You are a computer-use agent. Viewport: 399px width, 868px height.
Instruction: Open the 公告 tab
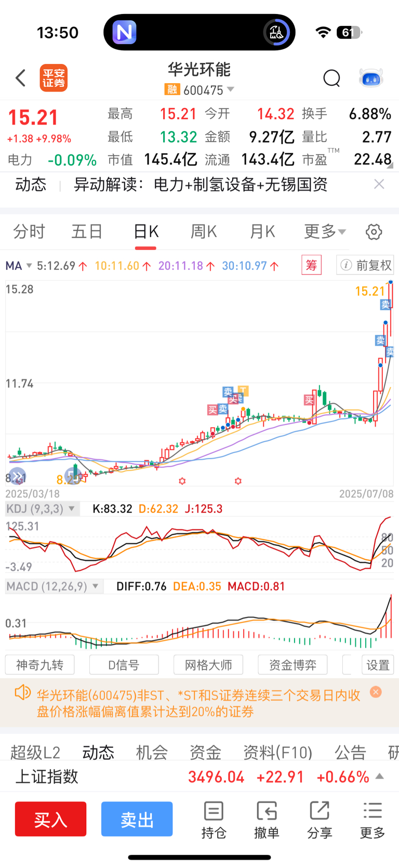351,752
